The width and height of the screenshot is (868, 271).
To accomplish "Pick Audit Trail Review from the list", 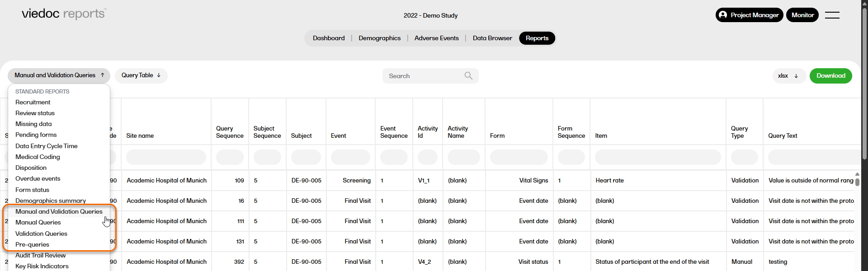I will click(x=40, y=256).
